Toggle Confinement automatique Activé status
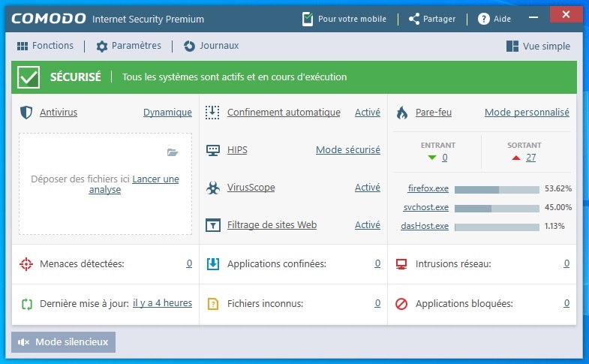The image size is (589, 364). click(367, 113)
